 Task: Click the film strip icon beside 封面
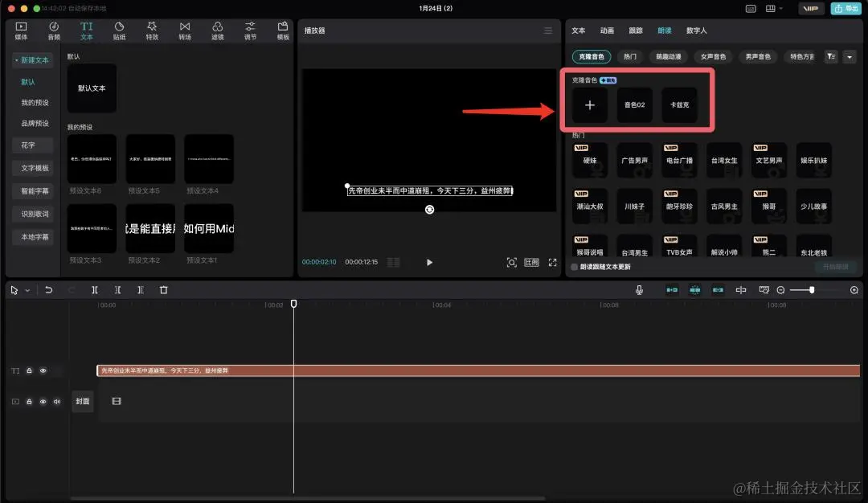click(117, 401)
